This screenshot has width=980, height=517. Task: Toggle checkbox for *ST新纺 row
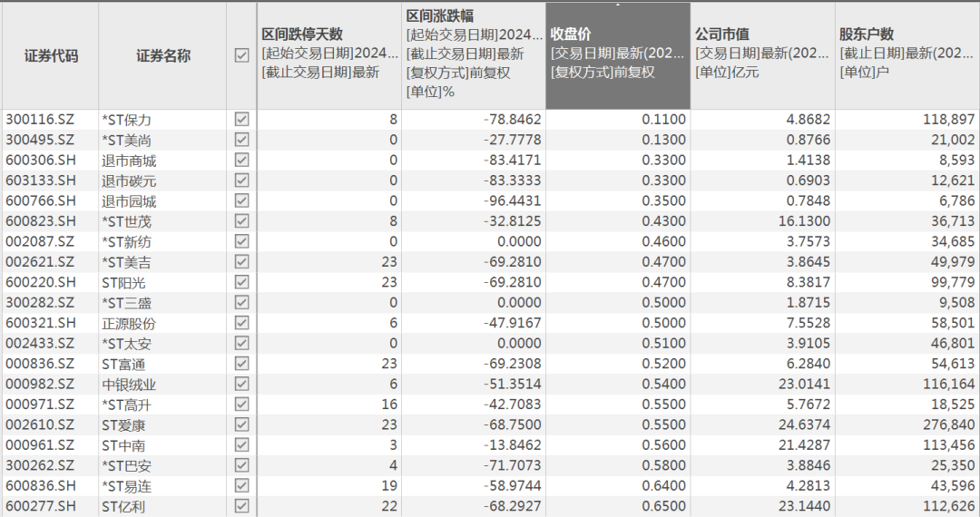pos(241,241)
